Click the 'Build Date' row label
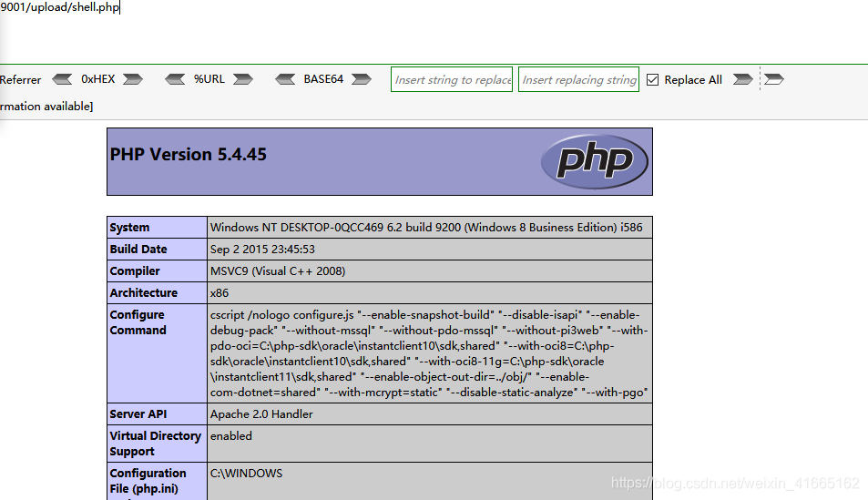This screenshot has width=868, height=500. 138,250
